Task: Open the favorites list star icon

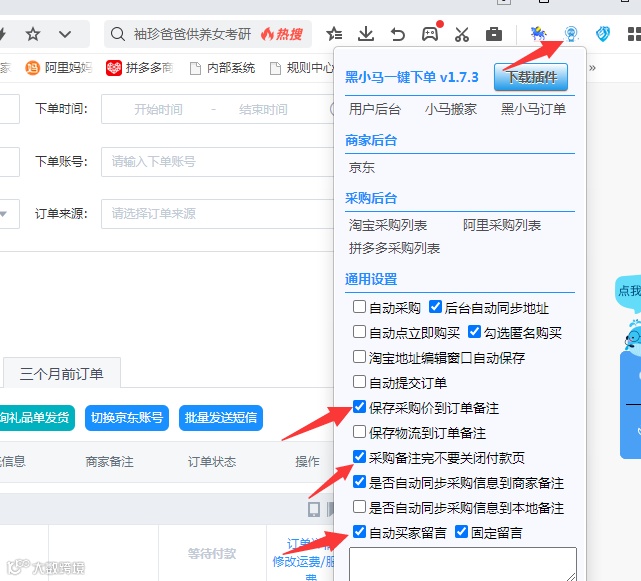Action: [334, 34]
